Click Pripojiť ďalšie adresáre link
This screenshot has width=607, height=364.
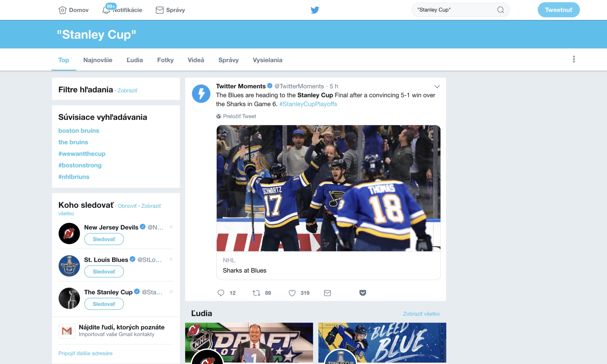tap(85, 353)
